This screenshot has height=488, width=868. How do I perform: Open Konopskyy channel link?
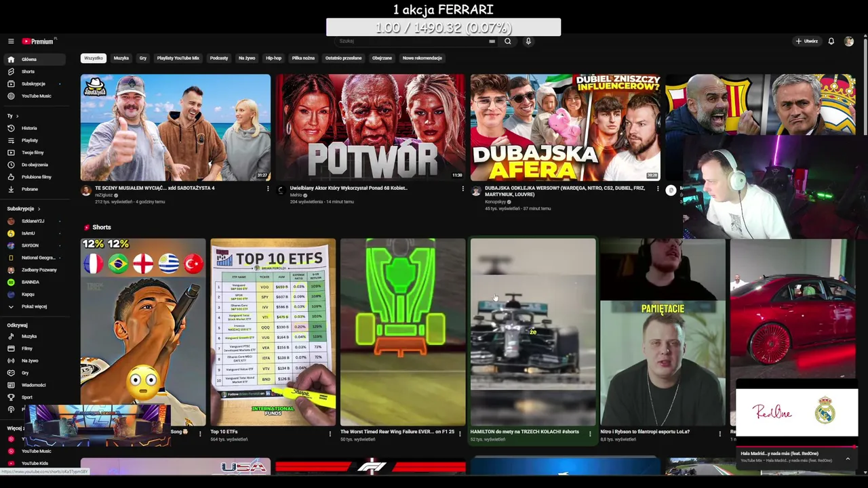(495, 201)
